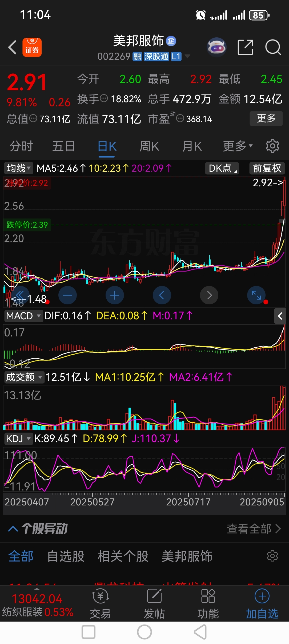Tap the 总值 info circle icon
The image size is (289, 644).
click(33, 118)
